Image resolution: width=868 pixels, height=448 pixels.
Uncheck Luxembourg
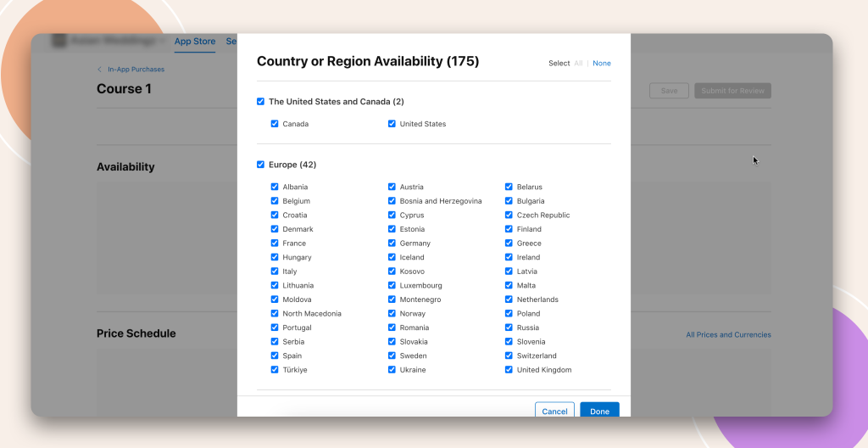(x=392, y=285)
